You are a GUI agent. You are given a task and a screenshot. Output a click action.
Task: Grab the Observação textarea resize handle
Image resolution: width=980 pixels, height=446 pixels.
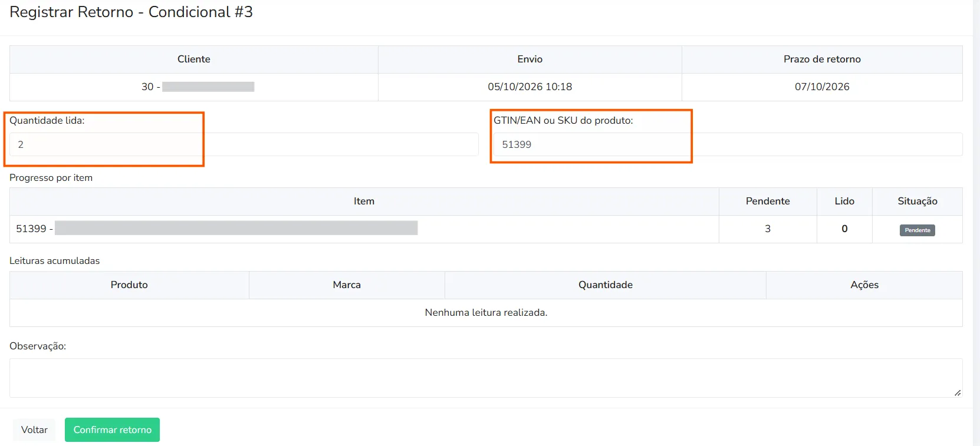(958, 392)
